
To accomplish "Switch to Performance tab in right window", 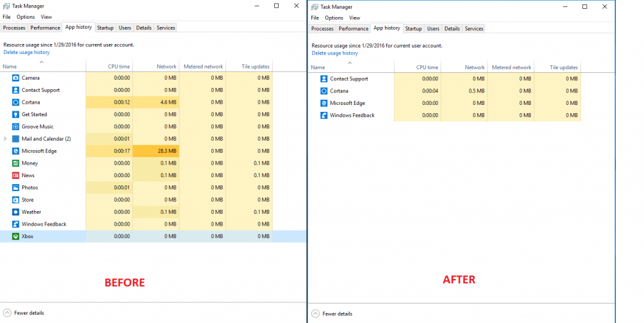I will click(353, 29).
